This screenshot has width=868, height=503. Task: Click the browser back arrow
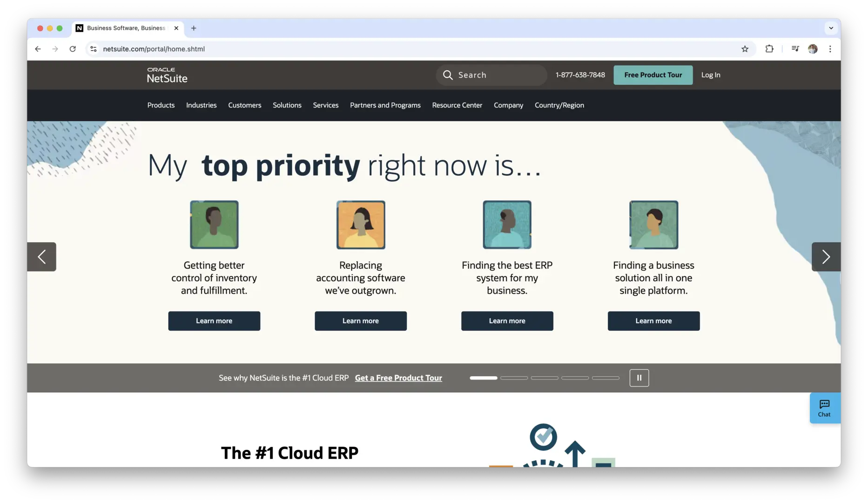point(38,49)
